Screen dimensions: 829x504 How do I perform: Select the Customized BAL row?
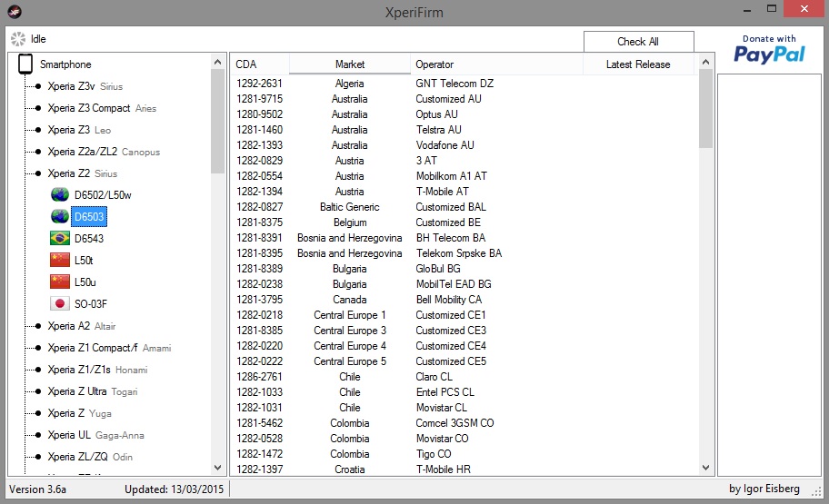pyautogui.click(x=464, y=207)
